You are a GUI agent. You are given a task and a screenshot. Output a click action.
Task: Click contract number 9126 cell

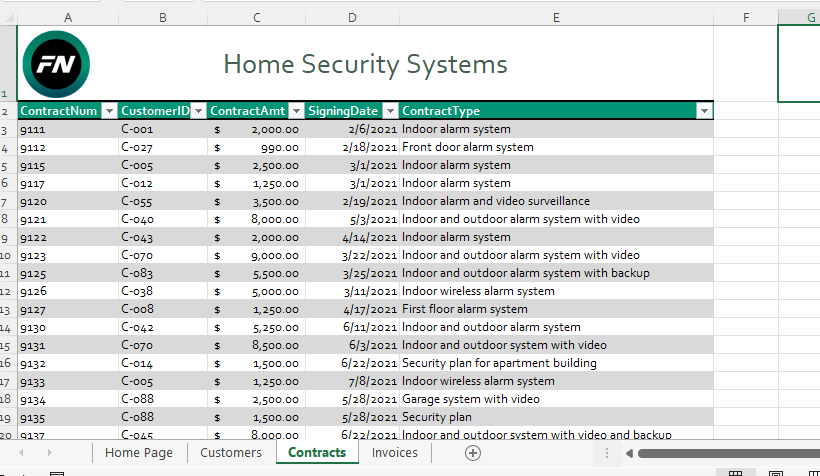(68, 291)
